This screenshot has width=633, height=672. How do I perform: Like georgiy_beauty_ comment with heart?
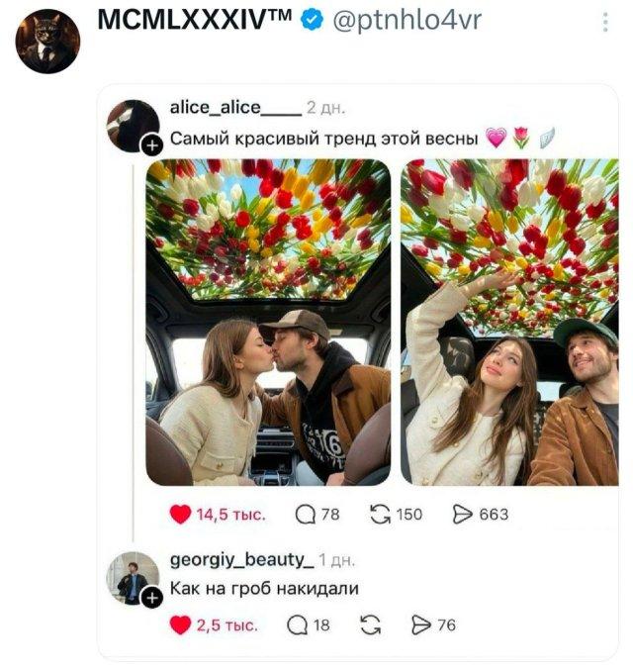tap(180, 624)
